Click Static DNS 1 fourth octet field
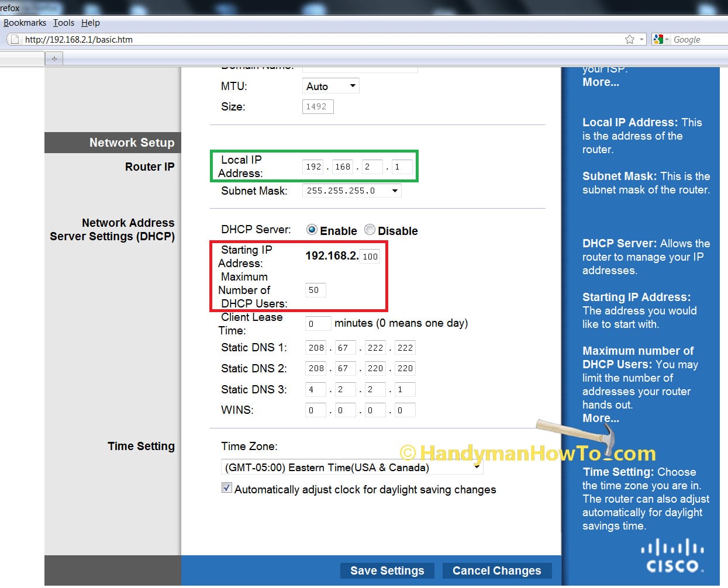728x588 pixels. click(x=405, y=348)
